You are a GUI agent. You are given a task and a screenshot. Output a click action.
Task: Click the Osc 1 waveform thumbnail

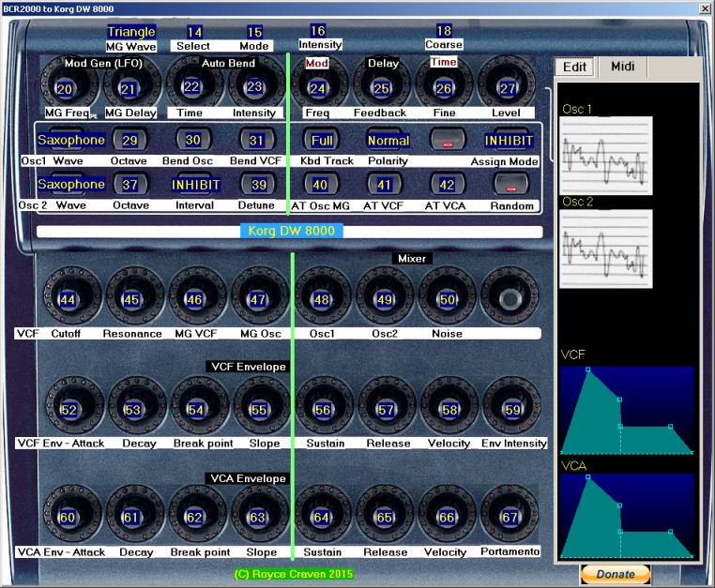pos(605,156)
